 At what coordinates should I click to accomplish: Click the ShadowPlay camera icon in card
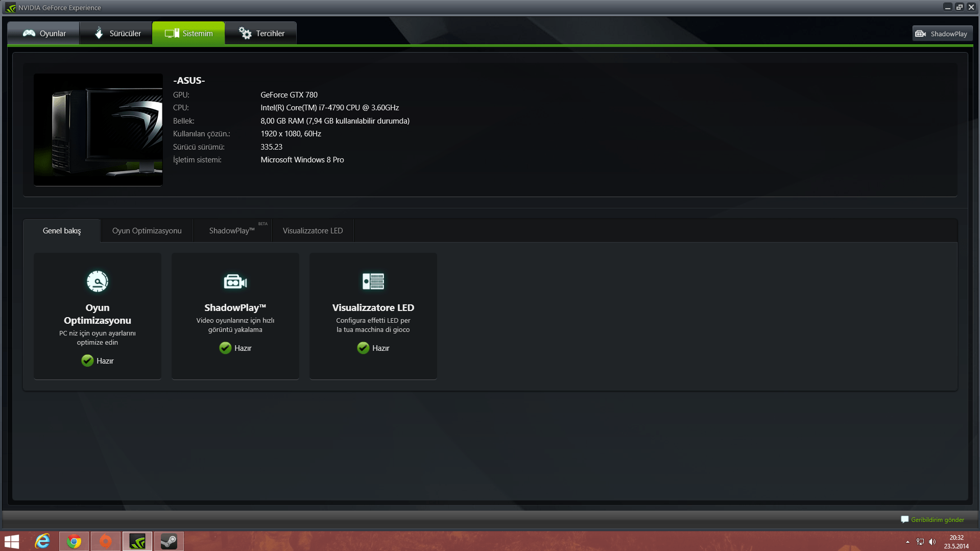point(235,281)
